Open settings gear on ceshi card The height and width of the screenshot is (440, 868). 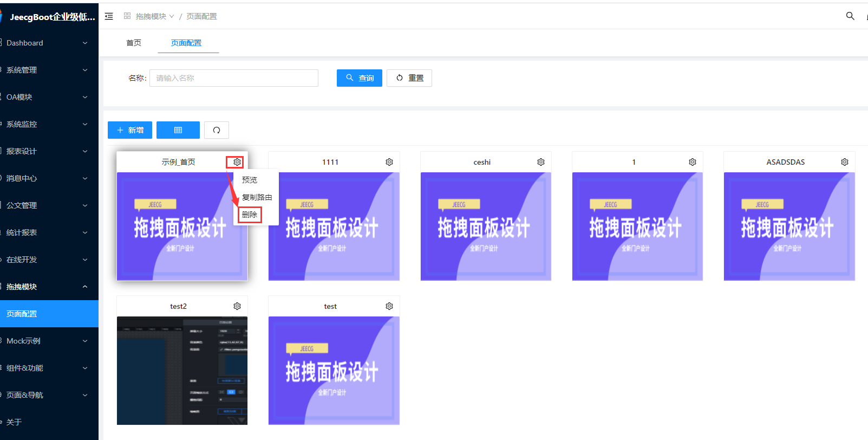tap(541, 162)
